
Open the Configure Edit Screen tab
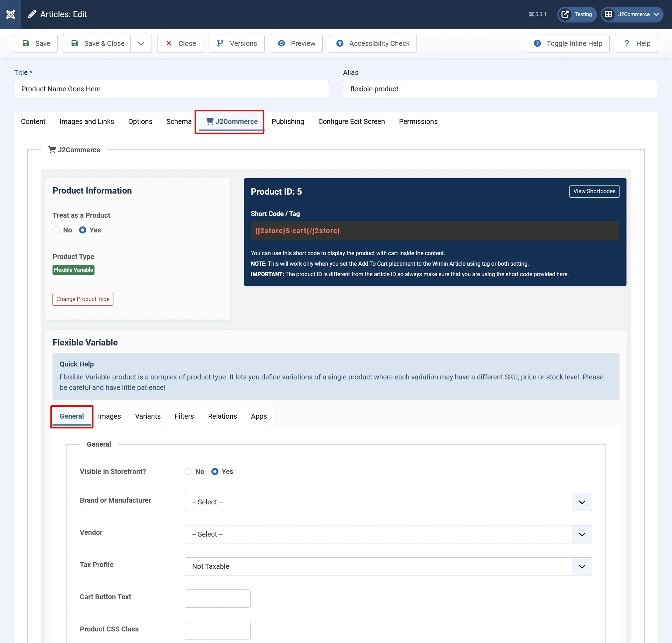coord(351,121)
